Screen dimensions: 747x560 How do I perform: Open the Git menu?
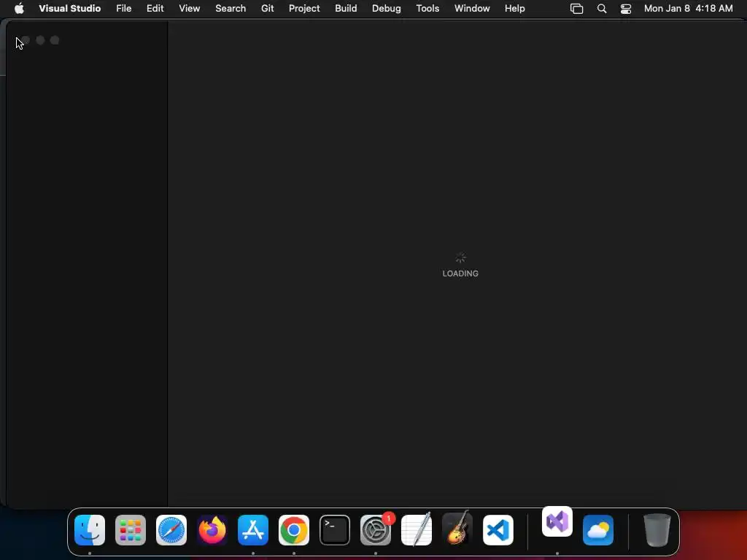pyautogui.click(x=267, y=9)
